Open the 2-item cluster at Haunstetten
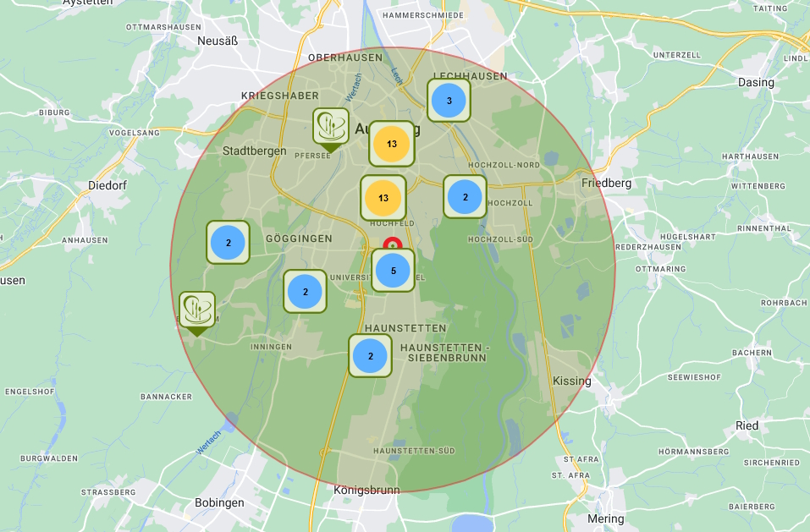 (370, 356)
